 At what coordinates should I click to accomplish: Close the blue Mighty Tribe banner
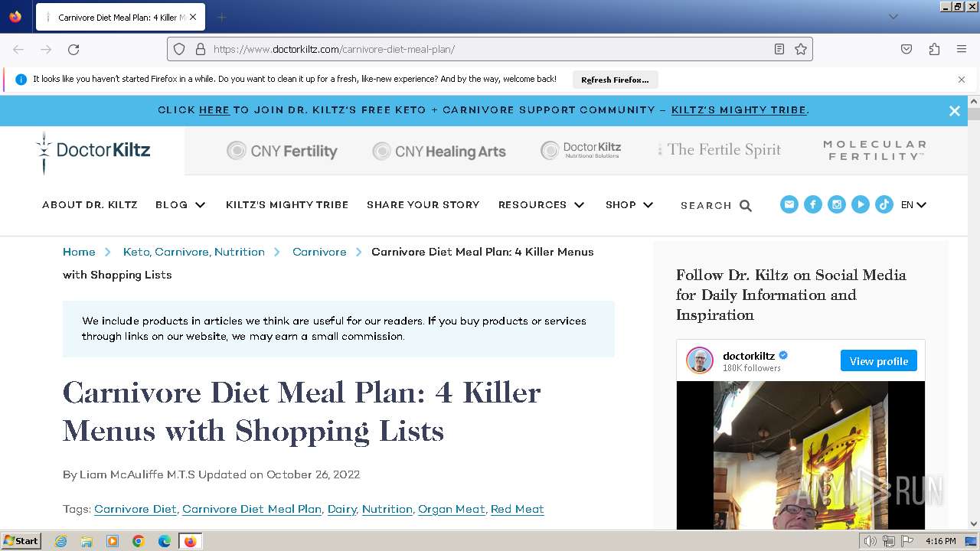click(x=955, y=111)
